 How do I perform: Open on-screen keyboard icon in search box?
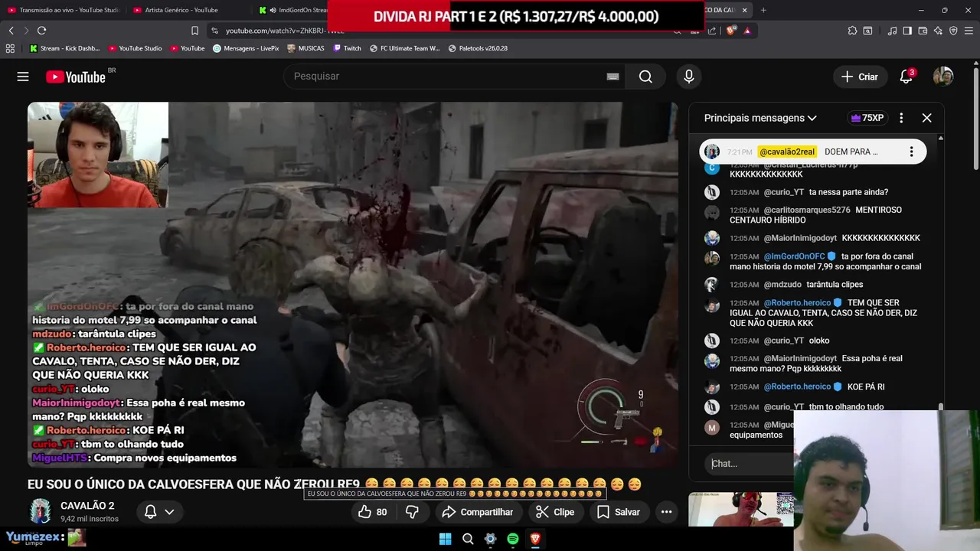pos(612,77)
